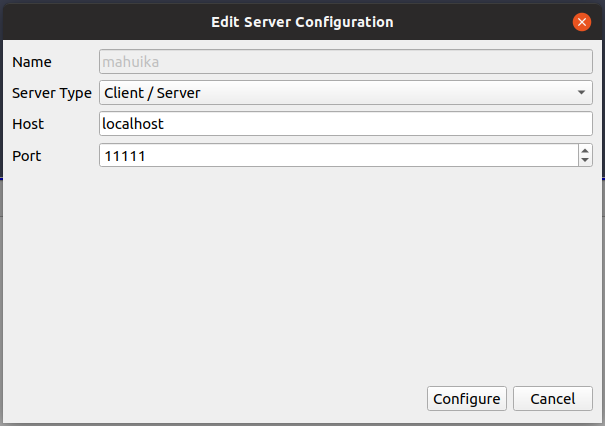Increase the Port value with up arrow

pyautogui.click(x=585, y=150)
